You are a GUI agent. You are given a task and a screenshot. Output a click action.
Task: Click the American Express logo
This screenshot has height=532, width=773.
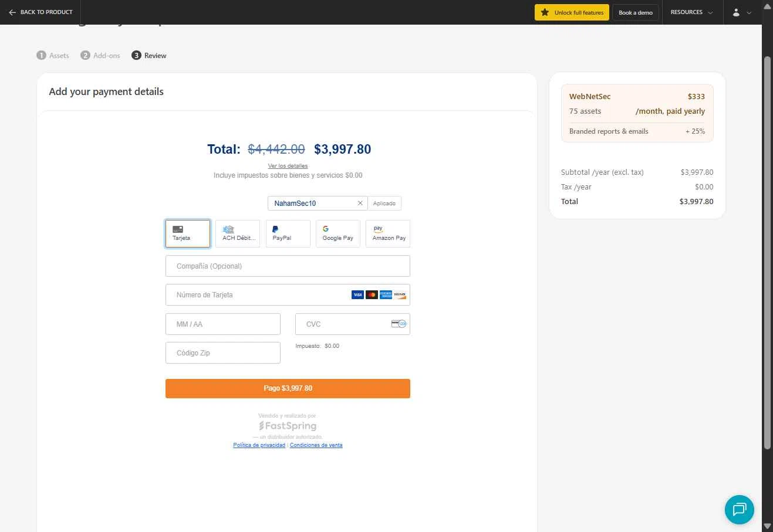(386, 295)
